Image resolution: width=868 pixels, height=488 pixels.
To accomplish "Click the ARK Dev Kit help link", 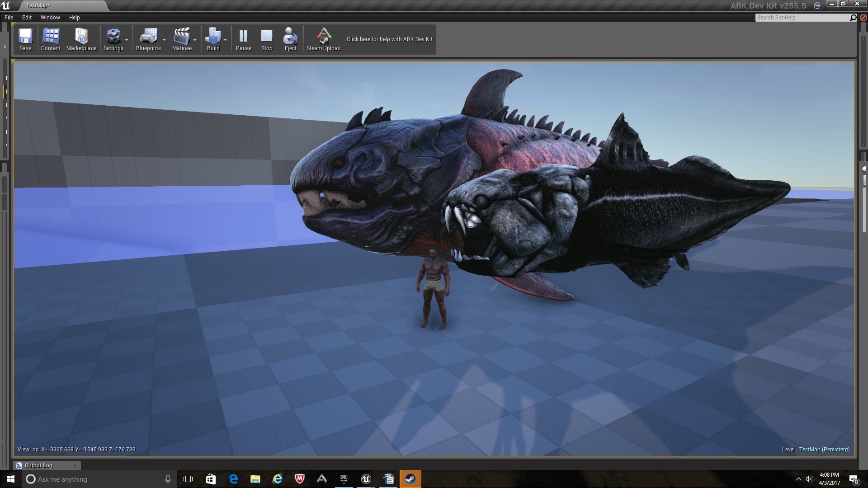I will point(390,39).
